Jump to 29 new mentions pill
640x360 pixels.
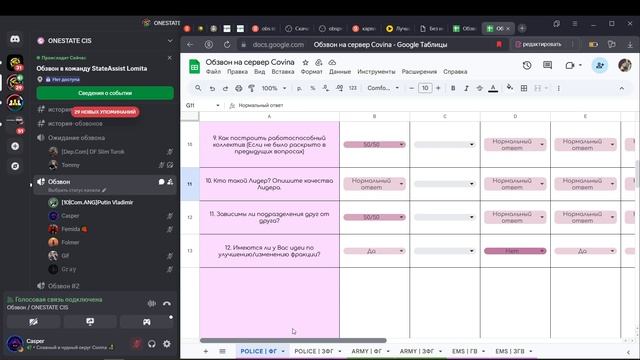[x=105, y=112]
